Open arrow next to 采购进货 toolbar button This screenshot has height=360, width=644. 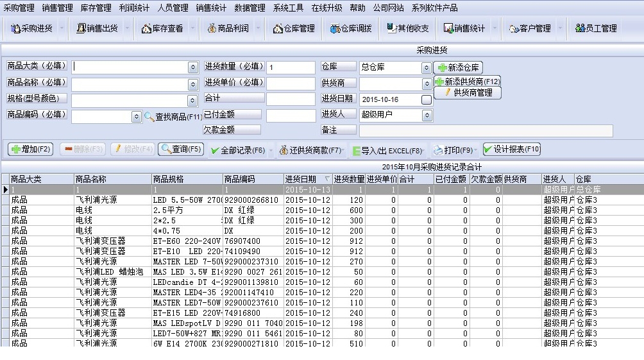(62, 28)
